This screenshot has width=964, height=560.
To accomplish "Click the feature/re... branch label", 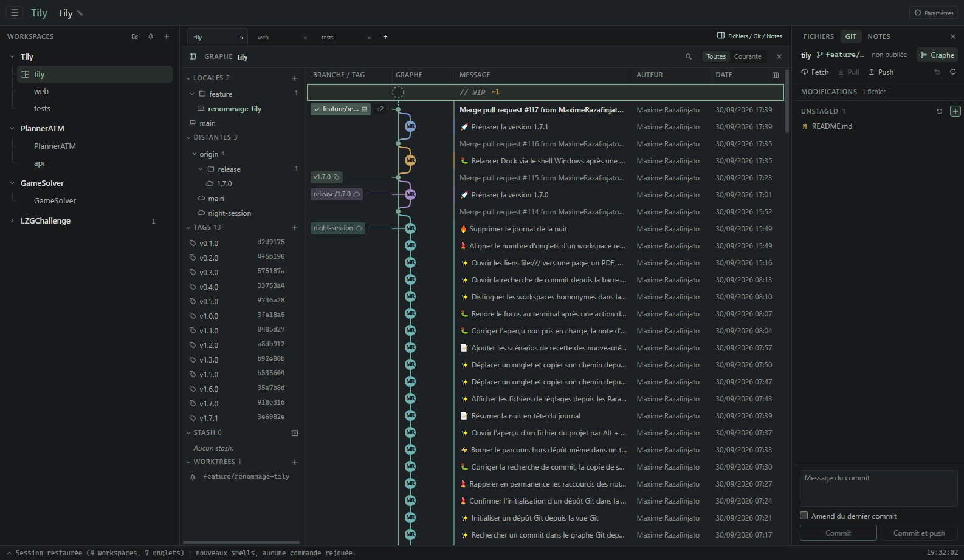I will (340, 109).
